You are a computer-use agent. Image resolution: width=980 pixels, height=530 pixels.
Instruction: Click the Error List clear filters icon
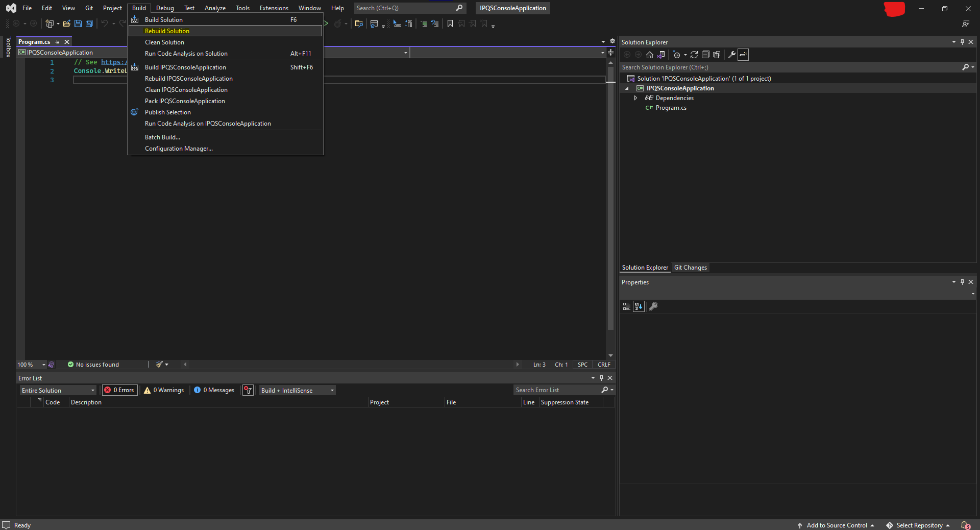pyautogui.click(x=248, y=390)
